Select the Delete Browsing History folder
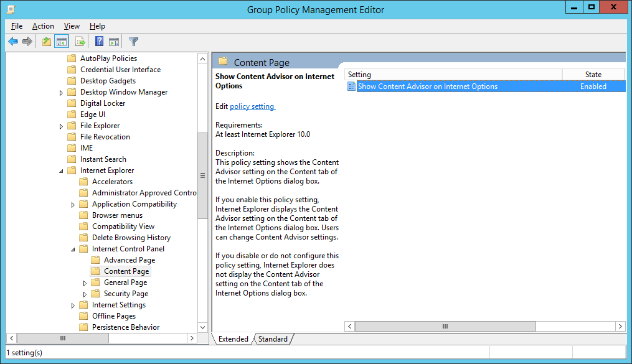The height and width of the screenshot is (364, 632). pos(131,238)
